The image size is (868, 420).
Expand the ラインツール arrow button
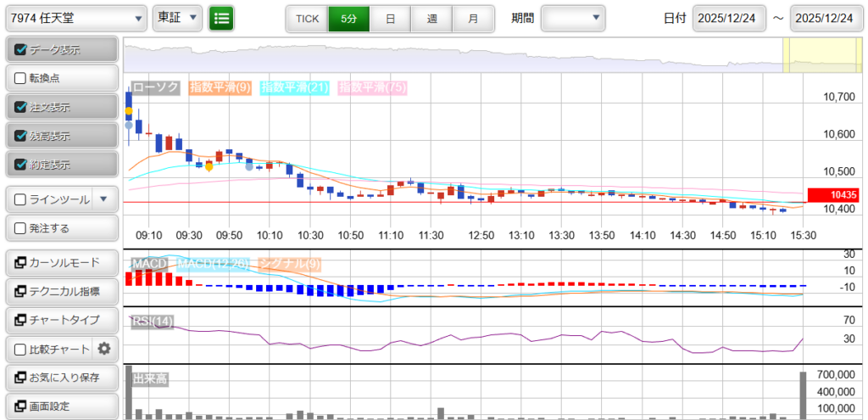click(x=103, y=199)
